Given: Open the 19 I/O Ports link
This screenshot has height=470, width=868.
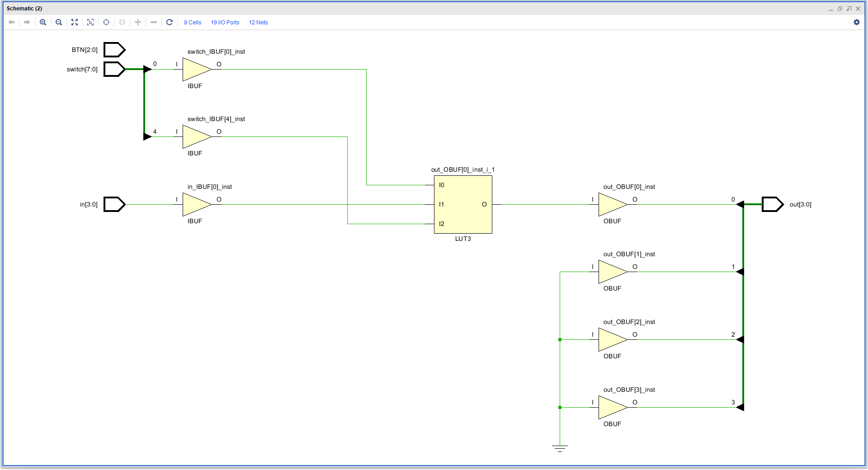Looking at the screenshot, I should click(x=225, y=23).
